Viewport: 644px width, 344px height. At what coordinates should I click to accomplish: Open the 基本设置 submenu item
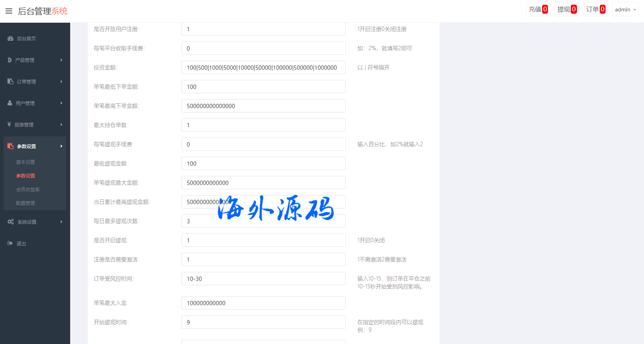point(25,162)
